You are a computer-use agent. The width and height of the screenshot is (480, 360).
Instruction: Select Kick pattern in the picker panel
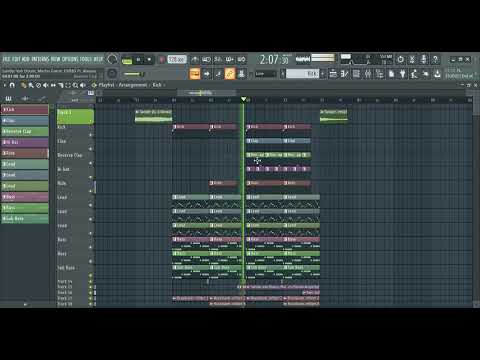pyautogui.click(x=25, y=110)
